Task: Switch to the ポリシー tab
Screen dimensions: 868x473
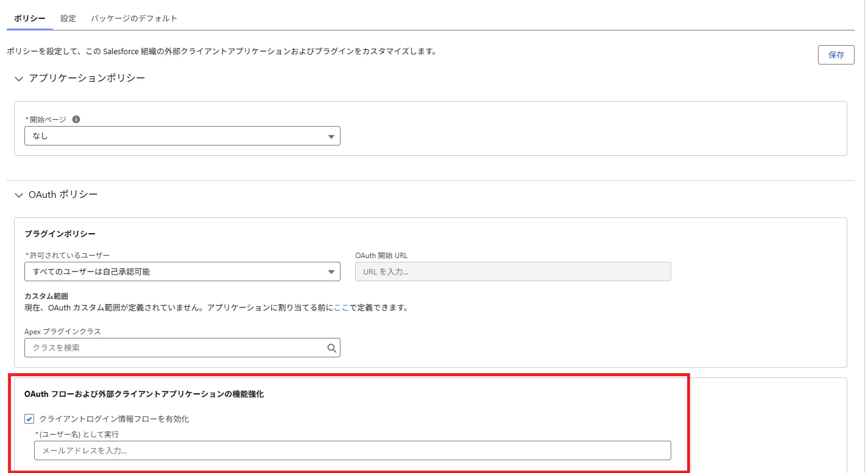Action: click(30, 18)
